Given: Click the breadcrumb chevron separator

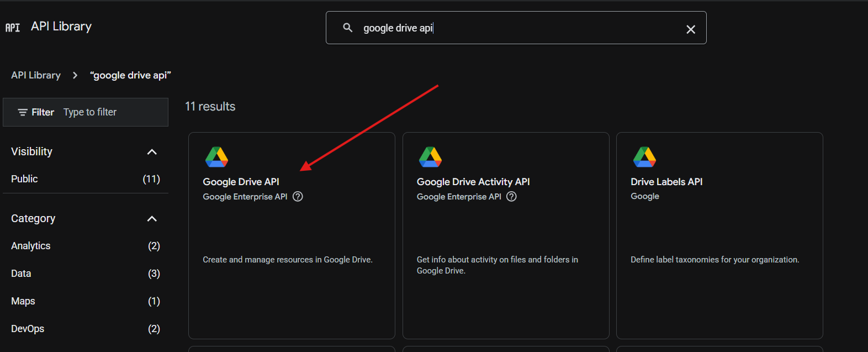Looking at the screenshot, I should tap(75, 75).
